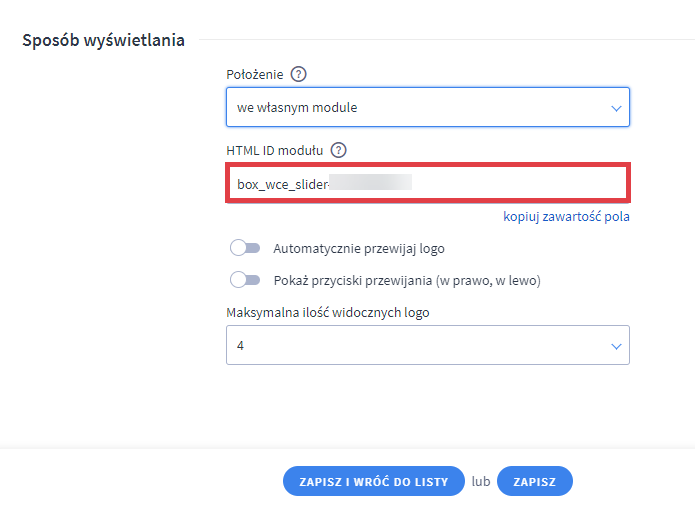
Task: Click the help icon beside HTML ID modułu
Action: tap(338, 151)
